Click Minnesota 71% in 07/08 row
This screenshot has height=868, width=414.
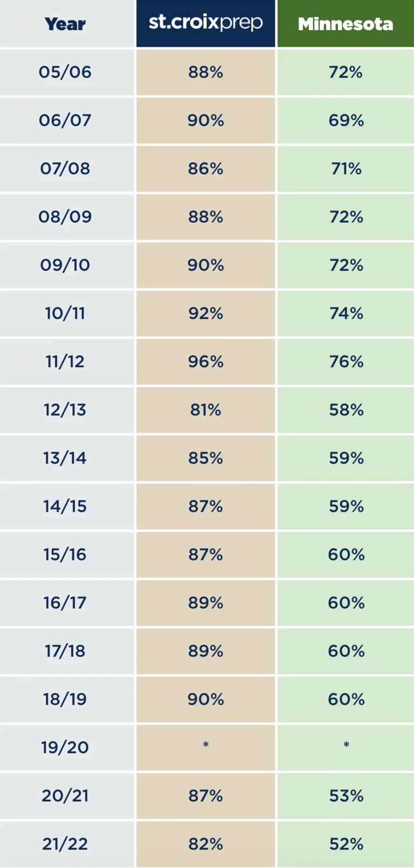pos(346,169)
